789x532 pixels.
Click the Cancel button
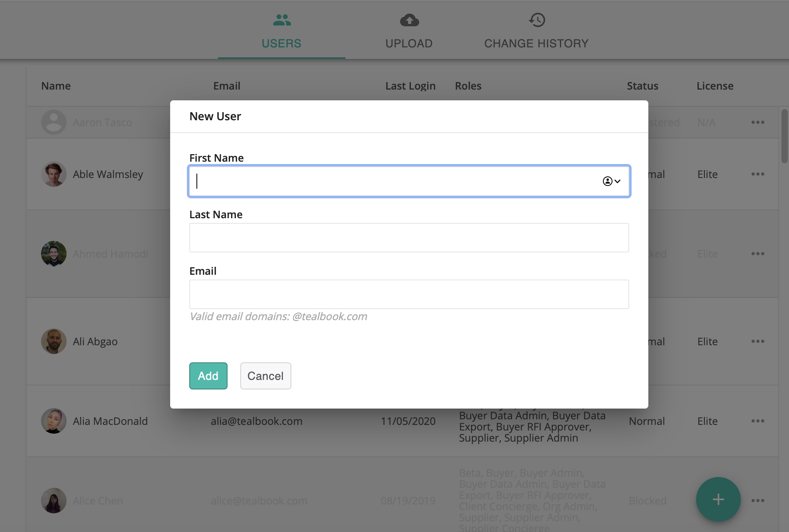pos(265,376)
